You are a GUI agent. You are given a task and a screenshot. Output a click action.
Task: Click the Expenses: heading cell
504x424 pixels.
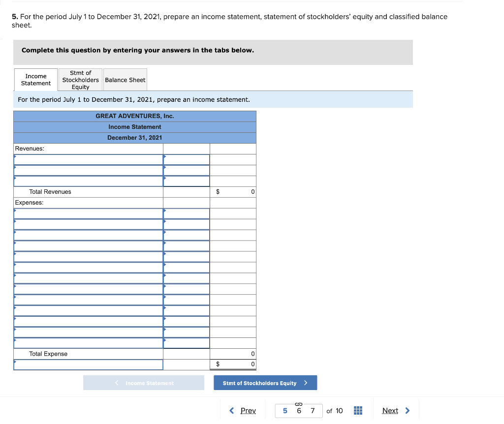(89, 203)
